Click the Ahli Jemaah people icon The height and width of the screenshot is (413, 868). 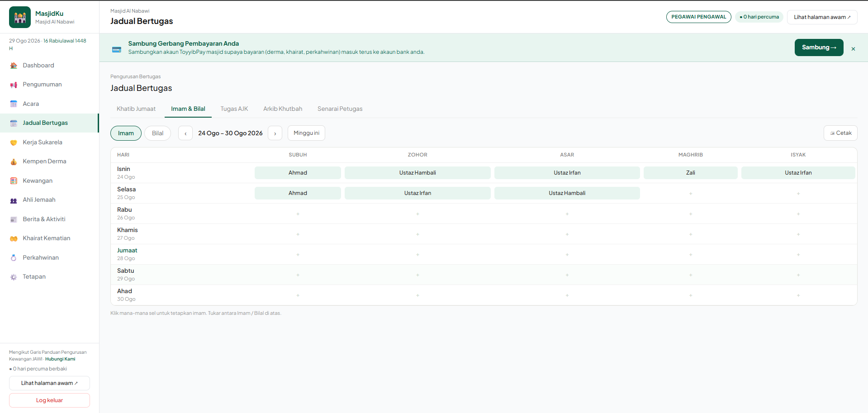14,200
